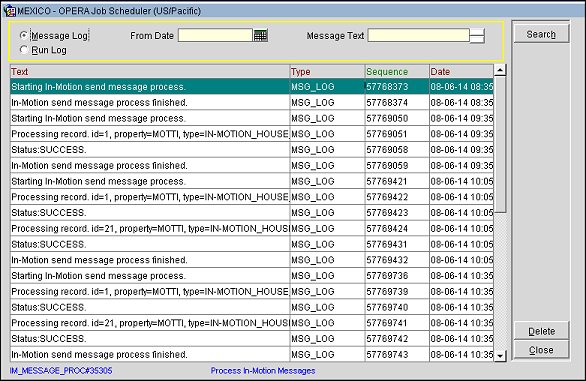Image resolution: width=586 pixels, height=381 pixels.
Task: Select the Processing record id=21 row 57769424
Action: (x=252, y=228)
